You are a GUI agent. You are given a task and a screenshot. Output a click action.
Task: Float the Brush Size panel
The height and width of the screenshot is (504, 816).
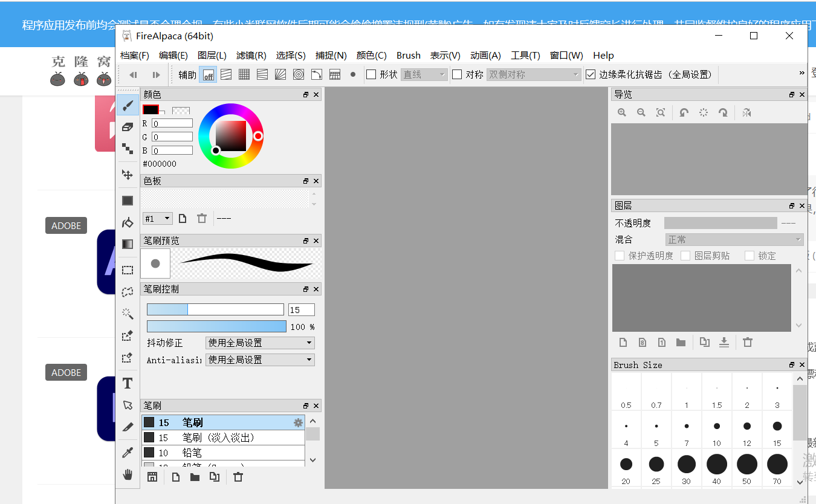(792, 365)
